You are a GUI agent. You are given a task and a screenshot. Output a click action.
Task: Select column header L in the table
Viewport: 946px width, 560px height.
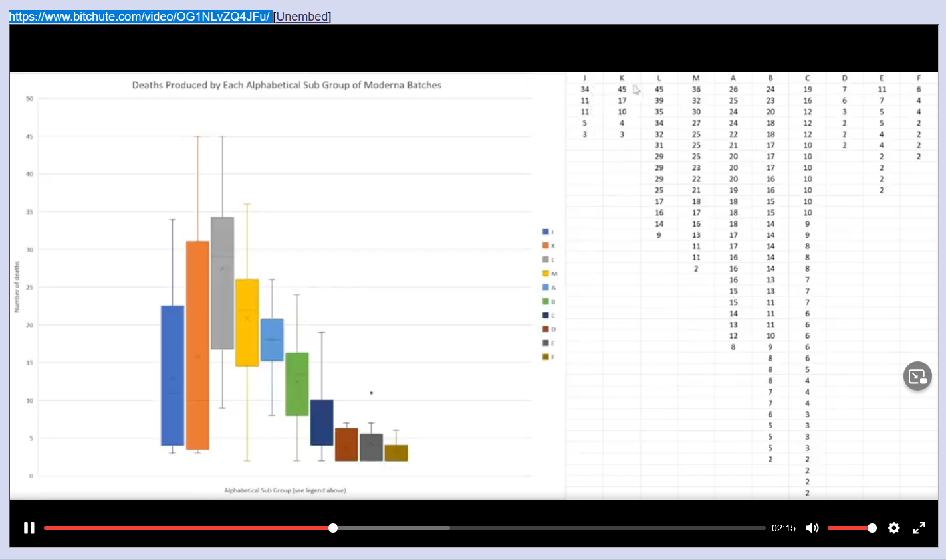point(659,78)
